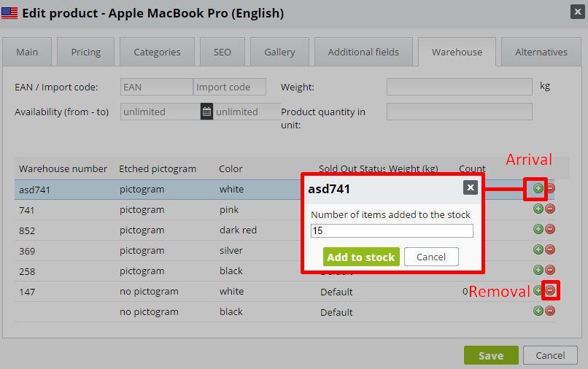Click green plus icon in 258 row
588x369 pixels.
coord(538,270)
